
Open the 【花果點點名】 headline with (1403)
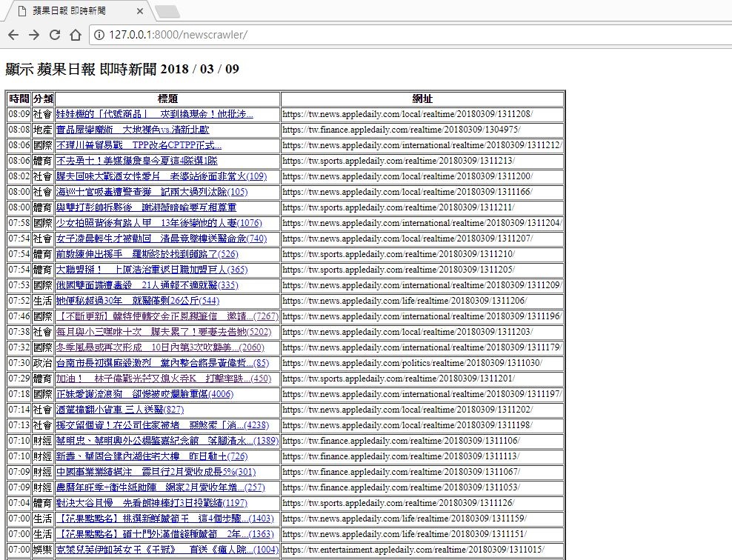click(x=164, y=519)
